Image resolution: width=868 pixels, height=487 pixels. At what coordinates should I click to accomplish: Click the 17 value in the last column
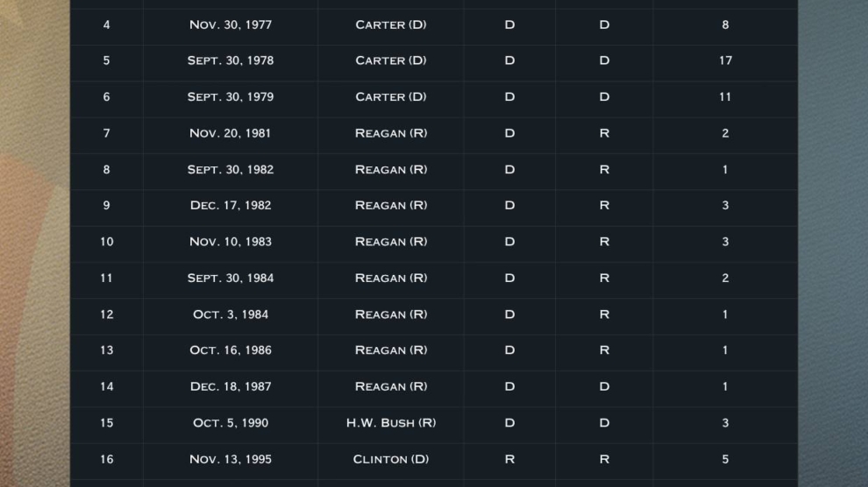pyautogui.click(x=725, y=60)
